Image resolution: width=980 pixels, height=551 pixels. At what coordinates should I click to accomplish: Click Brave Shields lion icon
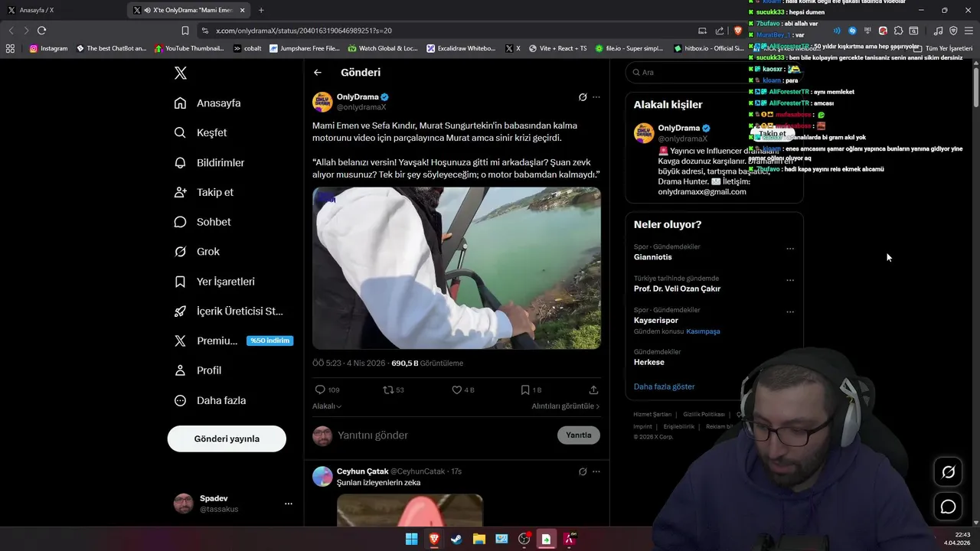click(x=737, y=31)
